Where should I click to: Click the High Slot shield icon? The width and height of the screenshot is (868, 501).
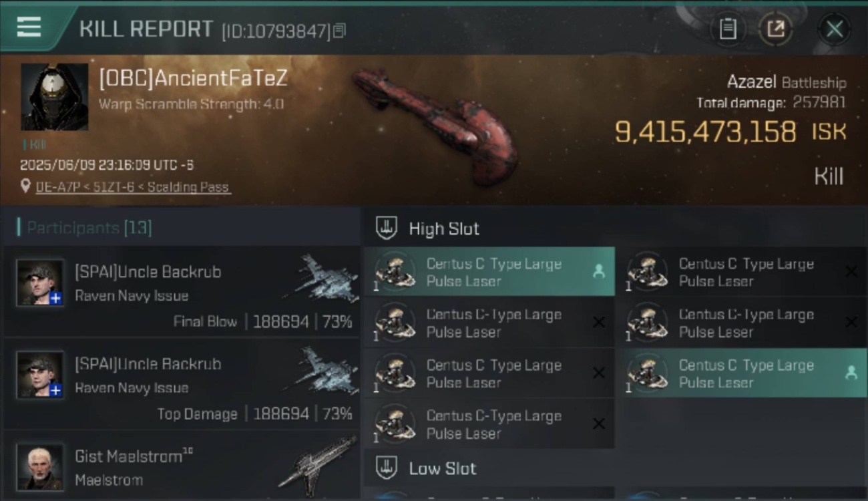386,228
